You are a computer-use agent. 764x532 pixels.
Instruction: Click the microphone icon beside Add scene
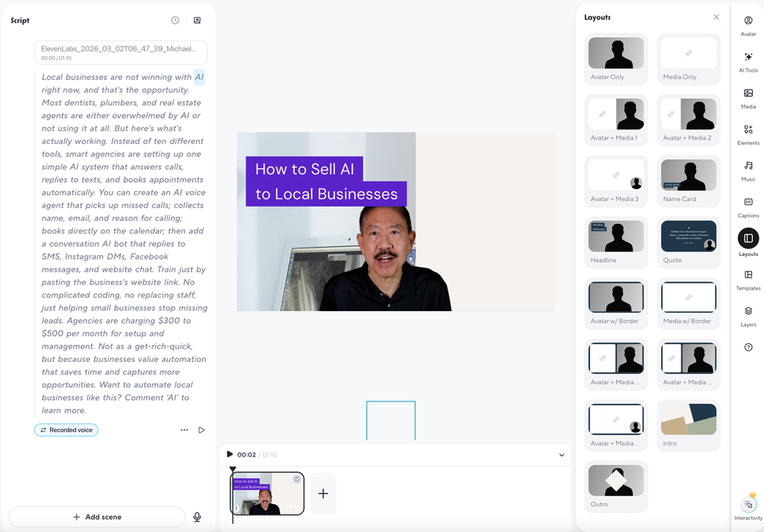coord(196,516)
